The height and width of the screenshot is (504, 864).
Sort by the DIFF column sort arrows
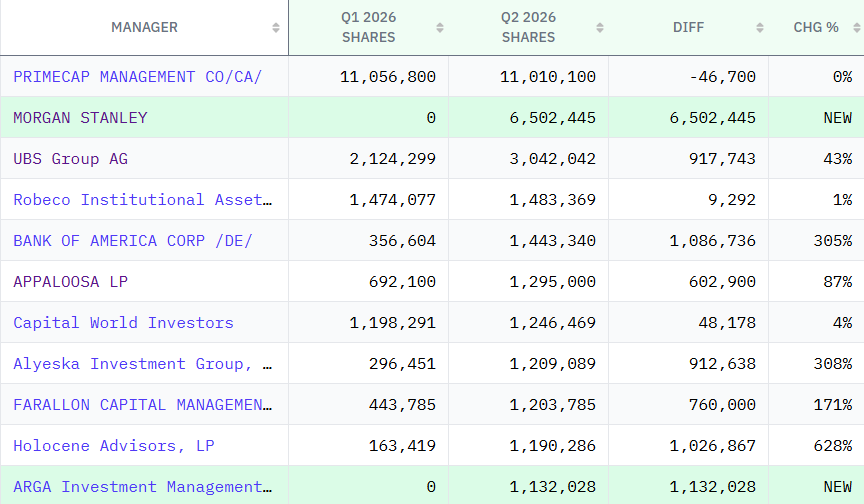click(760, 28)
